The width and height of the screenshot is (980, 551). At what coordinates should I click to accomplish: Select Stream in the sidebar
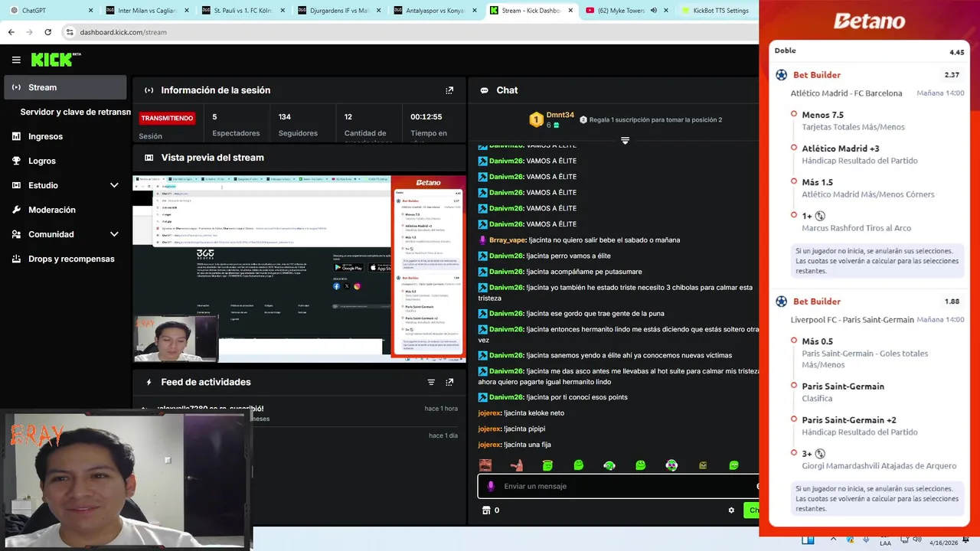tap(65, 87)
